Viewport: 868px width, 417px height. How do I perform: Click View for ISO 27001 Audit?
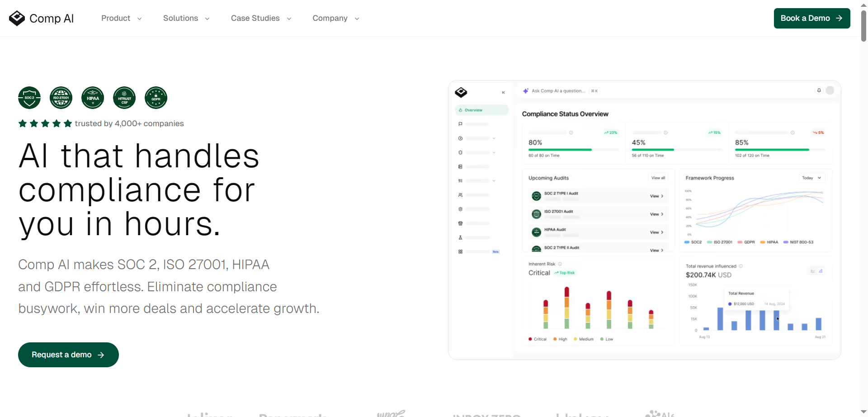[x=657, y=214]
